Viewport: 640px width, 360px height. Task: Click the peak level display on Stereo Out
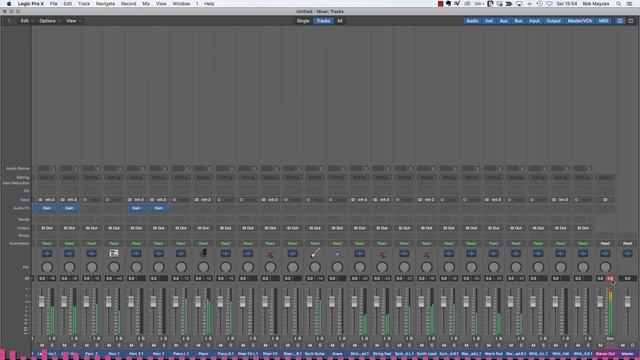[x=610, y=278]
